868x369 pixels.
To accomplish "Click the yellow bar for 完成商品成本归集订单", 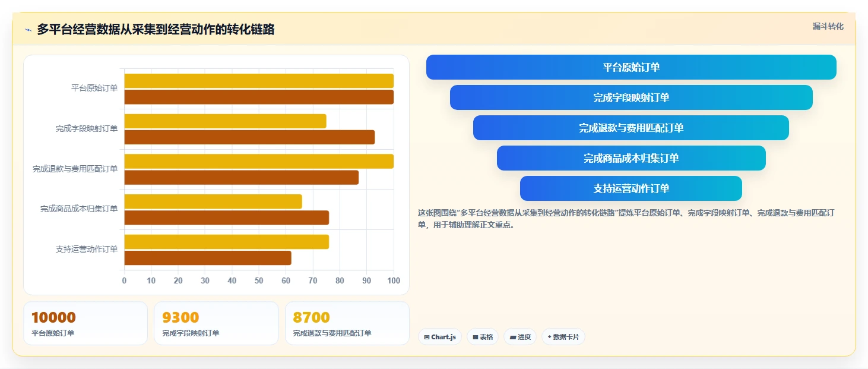I will pos(213,201).
